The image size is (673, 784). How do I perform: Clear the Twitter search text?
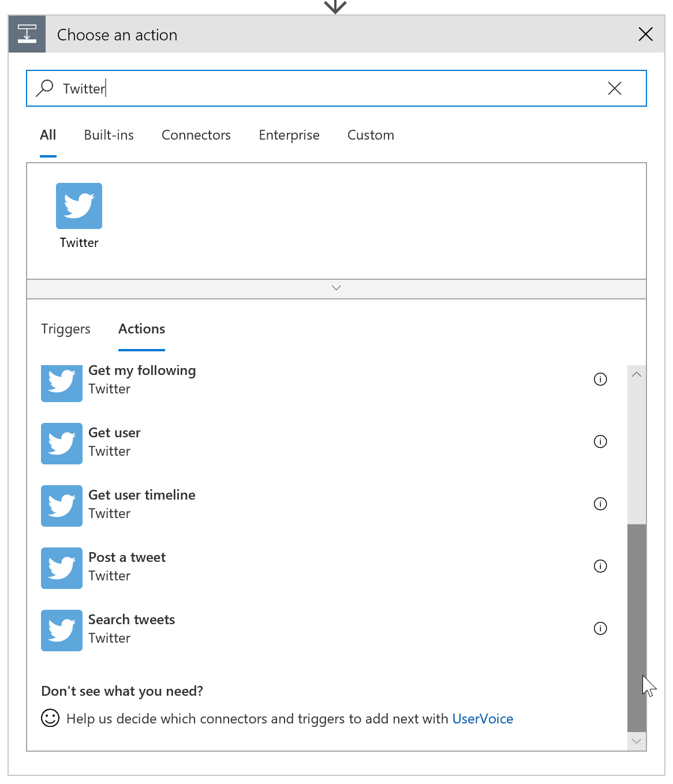point(615,88)
